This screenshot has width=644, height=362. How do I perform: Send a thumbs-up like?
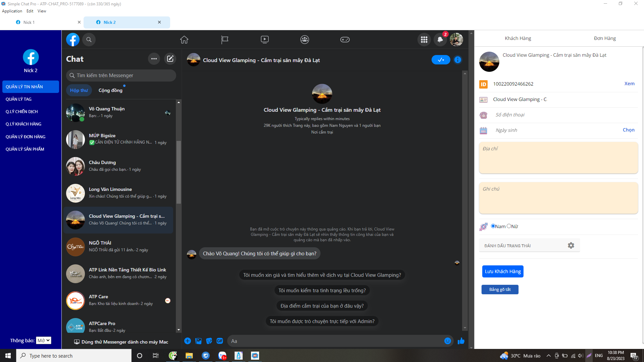coord(461,341)
